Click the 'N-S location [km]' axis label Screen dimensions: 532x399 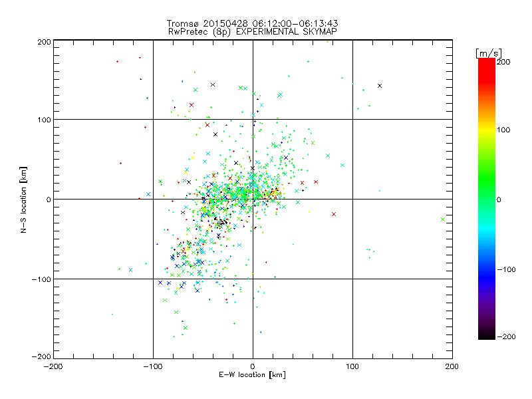pyautogui.click(x=23, y=199)
